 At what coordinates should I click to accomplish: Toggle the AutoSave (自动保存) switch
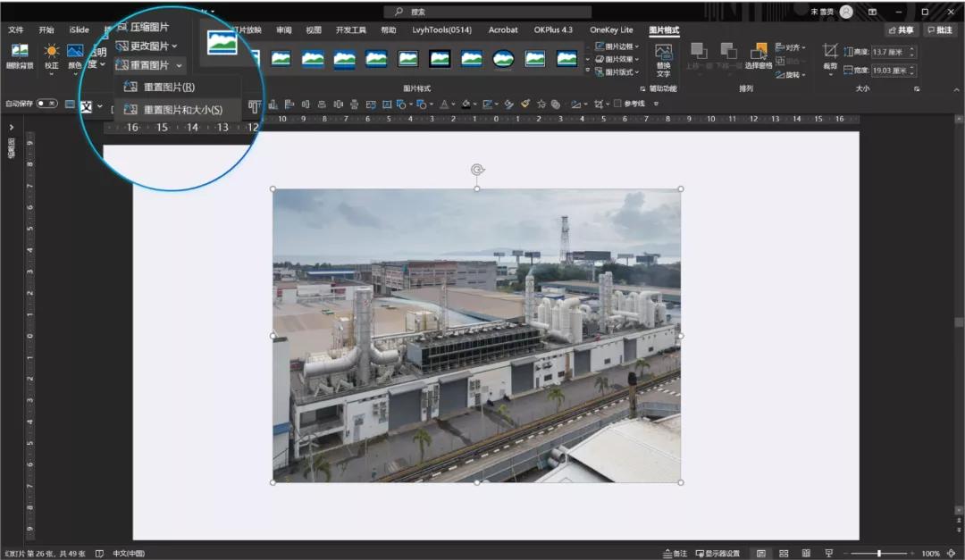click(x=46, y=104)
